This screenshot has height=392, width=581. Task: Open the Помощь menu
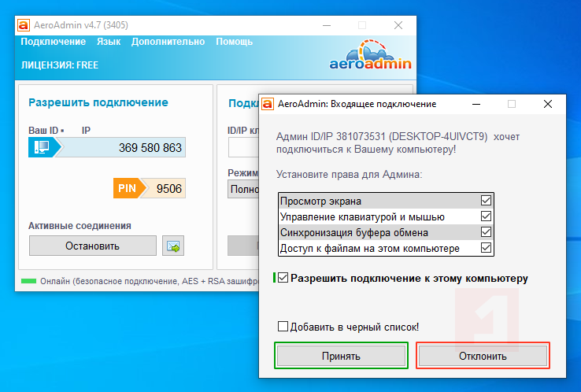click(x=234, y=42)
